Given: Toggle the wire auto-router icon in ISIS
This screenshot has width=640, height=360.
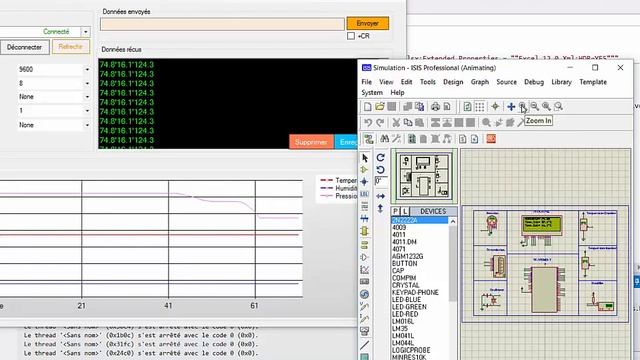Looking at the screenshot, I should click(x=369, y=139).
